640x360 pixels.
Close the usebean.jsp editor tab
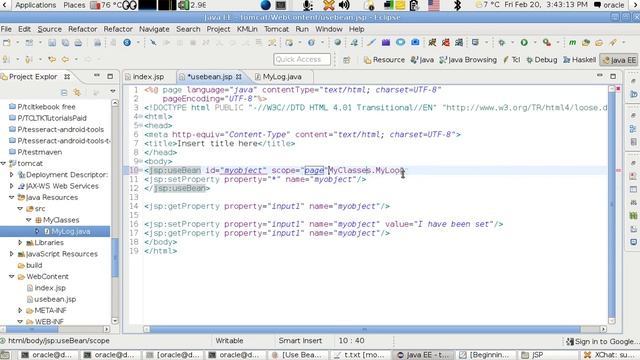click(x=239, y=77)
